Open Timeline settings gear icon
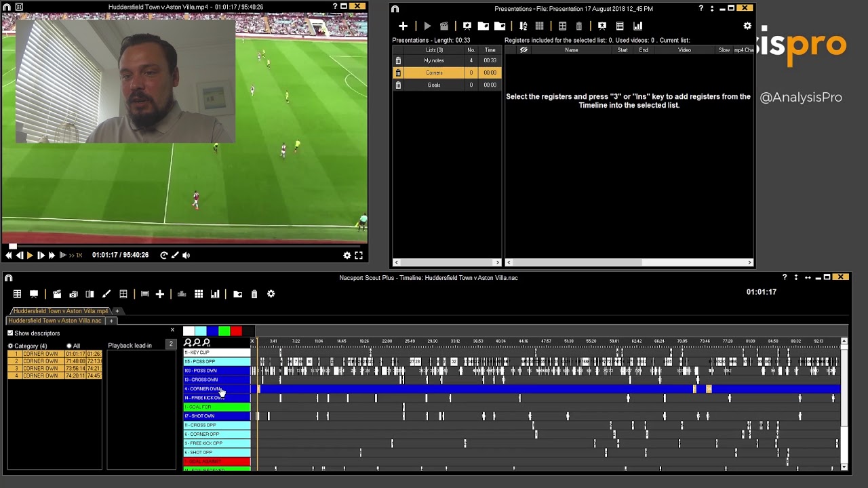 pyautogui.click(x=271, y=294)
